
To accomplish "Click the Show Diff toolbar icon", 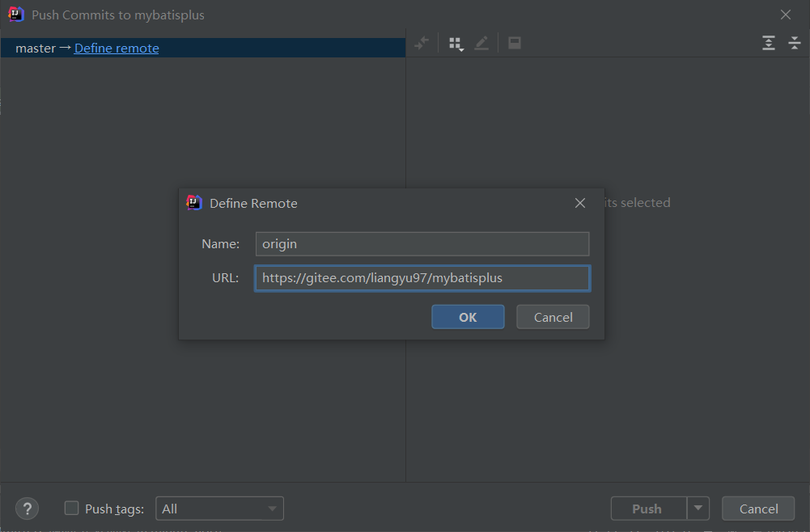I will coord(422,44).
